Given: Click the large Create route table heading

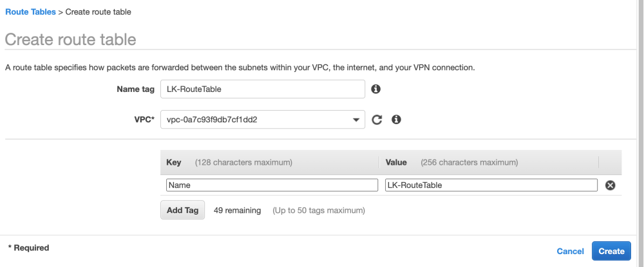Looking at the screenshot, I should [x=71, y=39].
